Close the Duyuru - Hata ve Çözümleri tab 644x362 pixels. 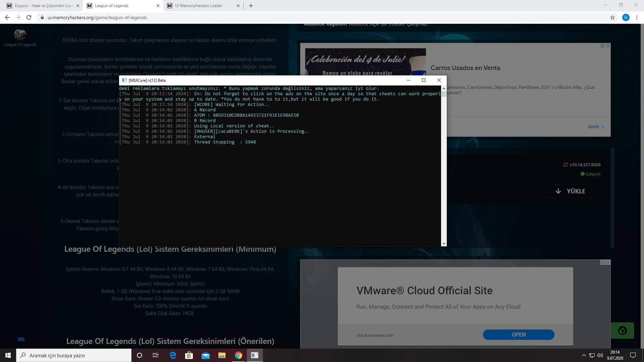coord(78,6)
